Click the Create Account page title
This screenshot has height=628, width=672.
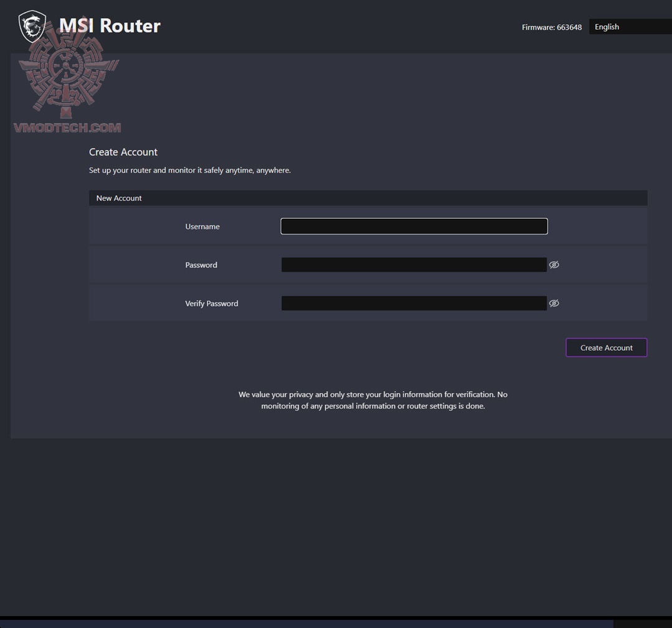click(x=123, y=152)
